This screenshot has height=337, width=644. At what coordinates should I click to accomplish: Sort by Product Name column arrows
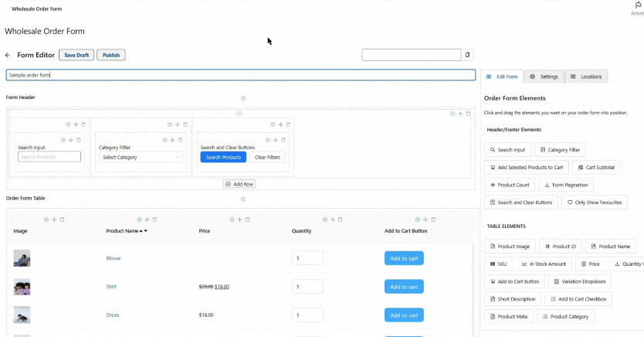click(143, 231)
